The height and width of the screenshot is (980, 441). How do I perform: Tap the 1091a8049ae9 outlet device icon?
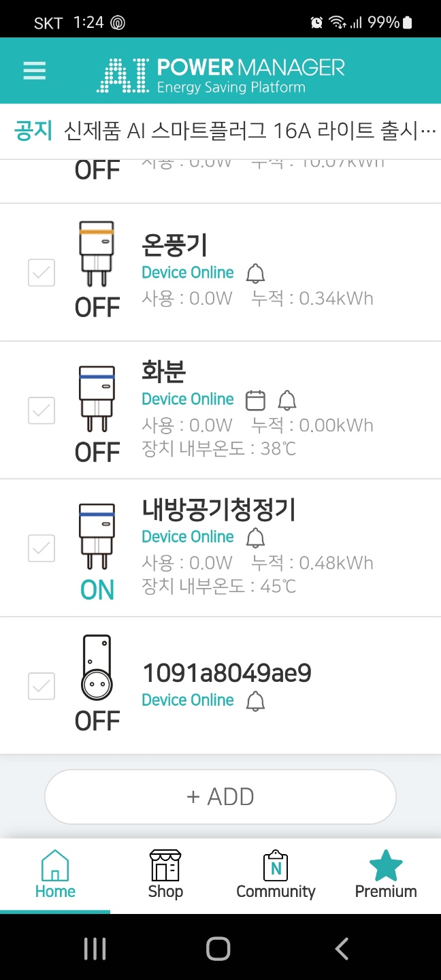pyautogui.click(x=97, y=668)
